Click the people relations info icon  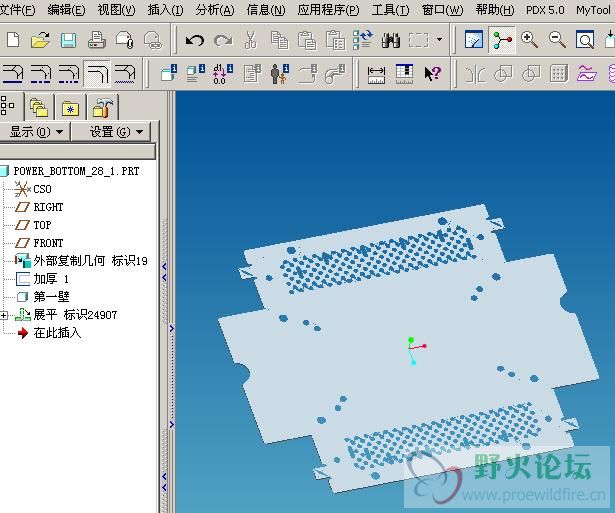[280, 74]
